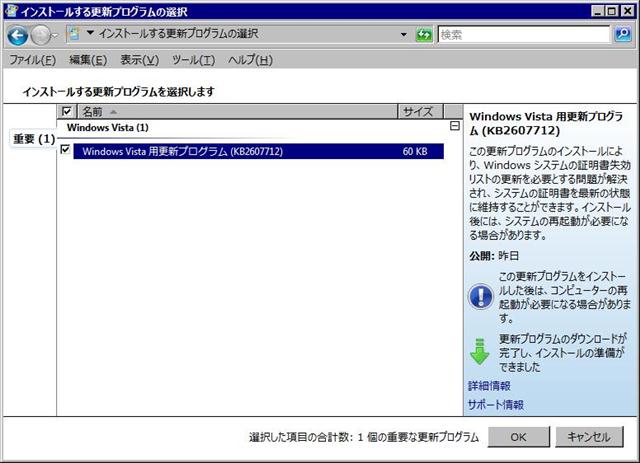Screen dimensions: 640x463
Task: Click the green download-complete arrow icon
Action: (x=480, y=352)
